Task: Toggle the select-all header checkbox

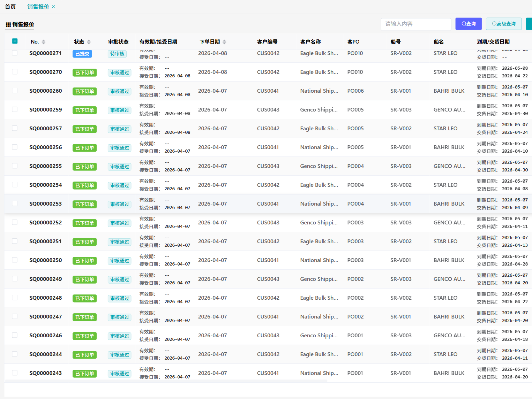Action: pyautogui.click(x=15, y=41)
